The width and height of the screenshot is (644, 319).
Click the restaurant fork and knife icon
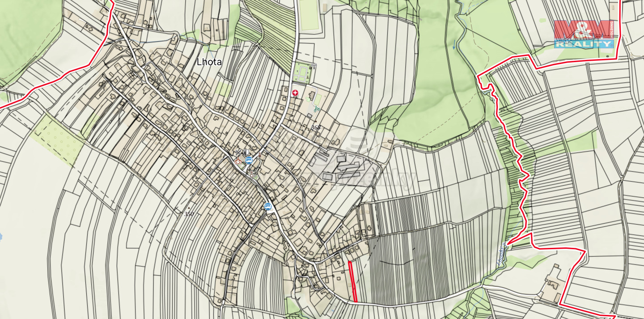(238, 153)
